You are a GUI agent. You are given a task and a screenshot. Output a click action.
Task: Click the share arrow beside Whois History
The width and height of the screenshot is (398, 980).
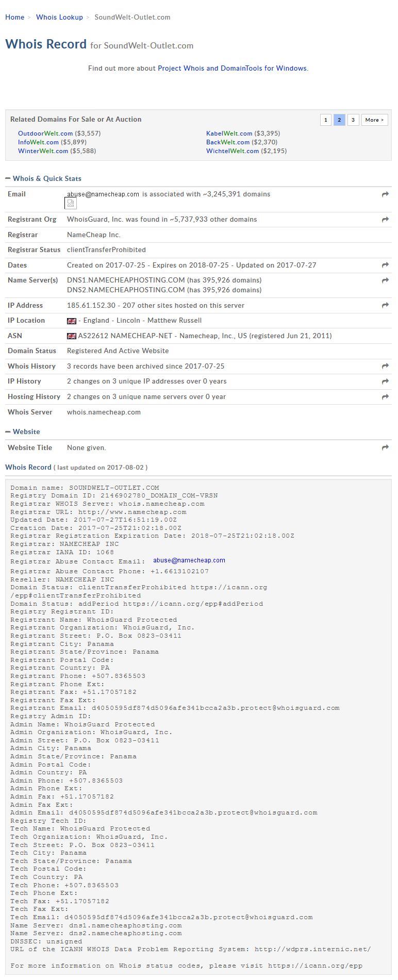pos(385,366)
